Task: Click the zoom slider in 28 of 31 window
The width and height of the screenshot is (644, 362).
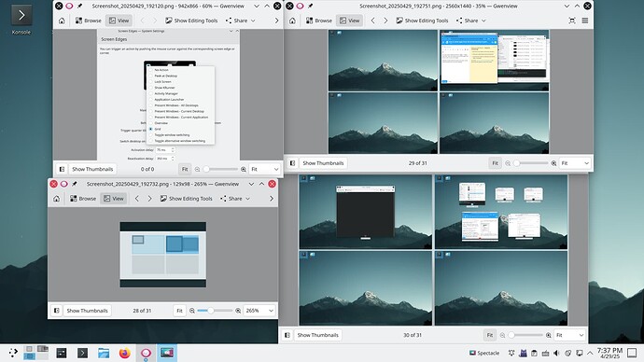Action: click(x=215, y=311)
